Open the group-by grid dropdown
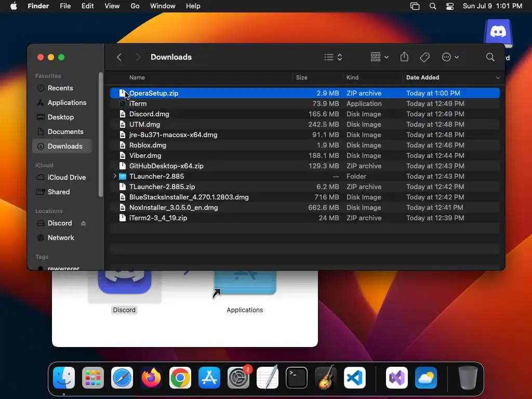The height and width of the screenshot is (399, 532). click(x=379, y=57)
